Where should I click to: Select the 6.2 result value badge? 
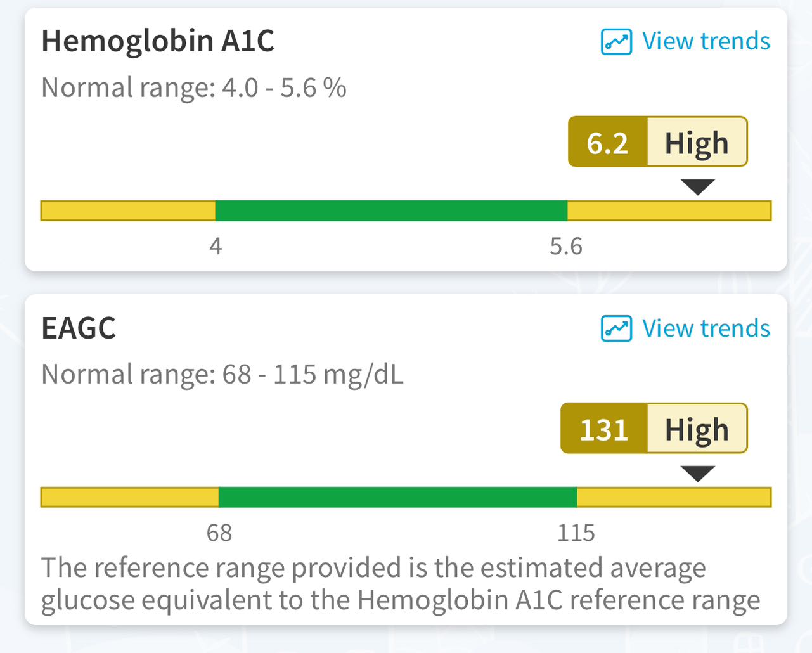pos(607,142)
